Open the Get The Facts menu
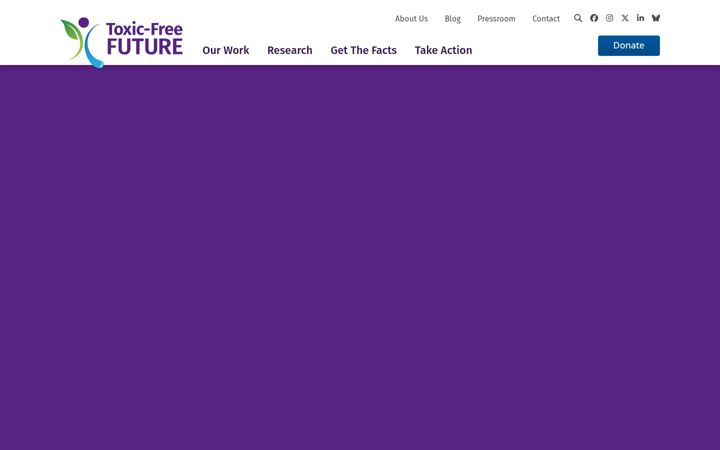The image size is (720, 450). pyautogui.click(x=363, y=50)
